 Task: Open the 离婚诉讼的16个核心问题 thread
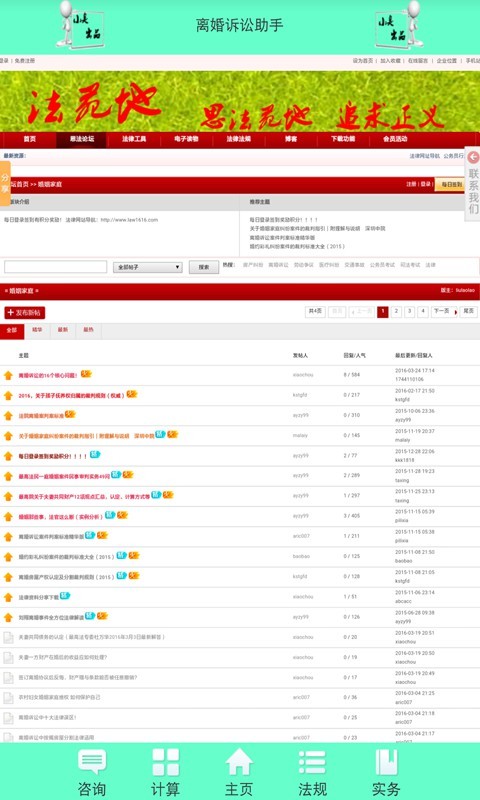(48, 375)
